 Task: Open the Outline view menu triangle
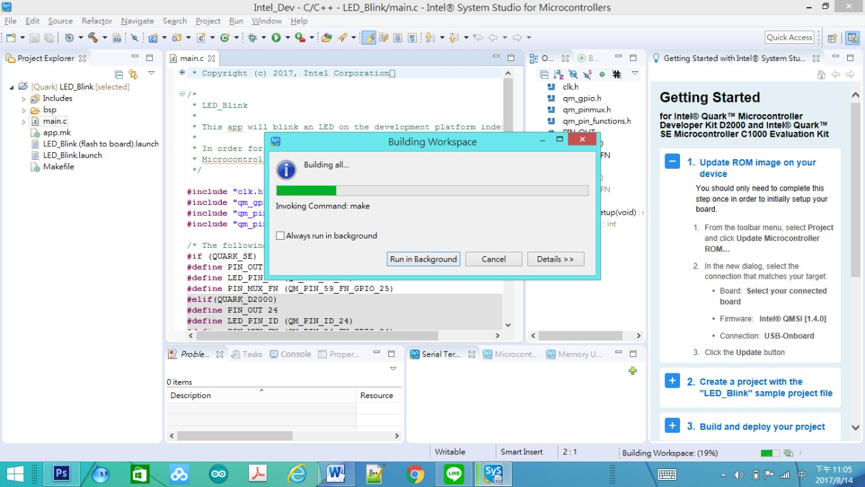click(635, 73)
